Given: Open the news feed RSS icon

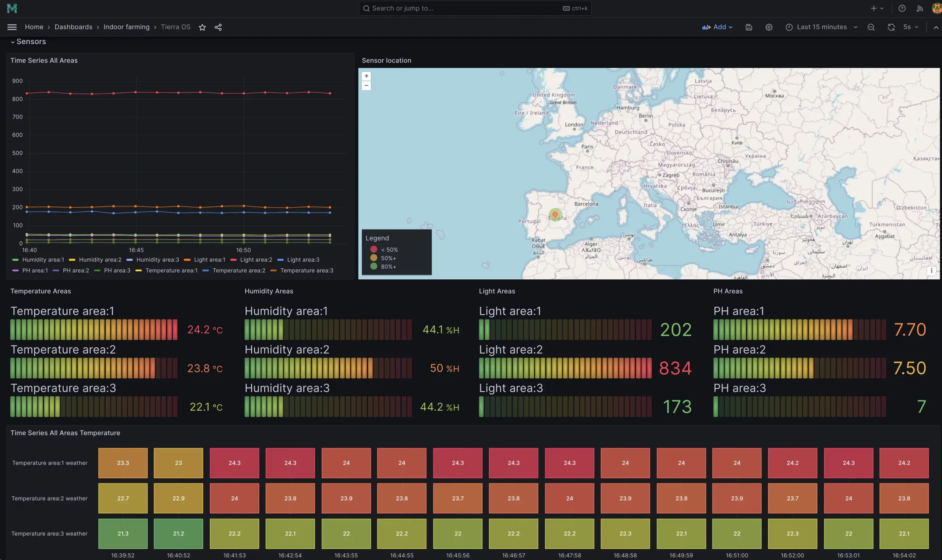Looking at the screenshot, I should [x=920, y=8].
